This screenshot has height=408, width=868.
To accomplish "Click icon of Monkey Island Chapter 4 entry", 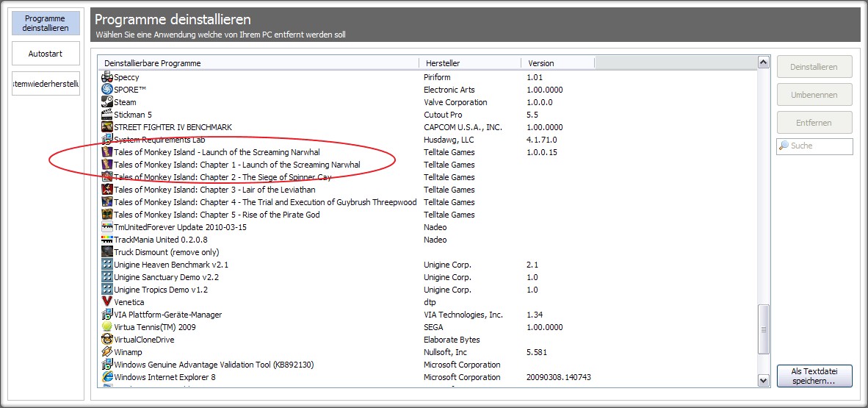I will 107,201.
